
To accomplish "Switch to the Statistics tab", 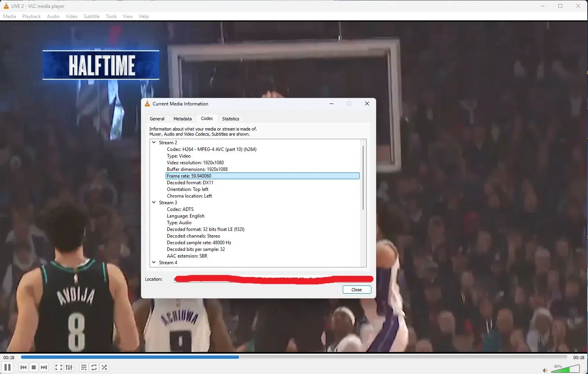I will (x=231, y=119).
